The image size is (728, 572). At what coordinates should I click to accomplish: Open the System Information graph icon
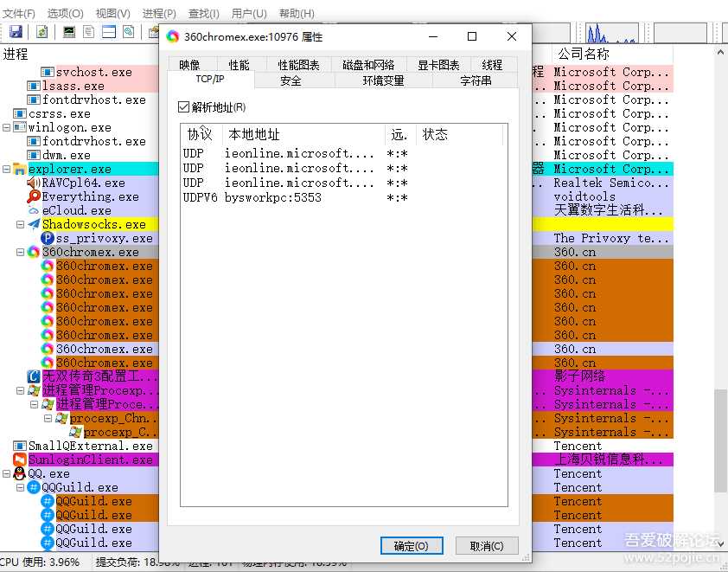pos(69,32)
